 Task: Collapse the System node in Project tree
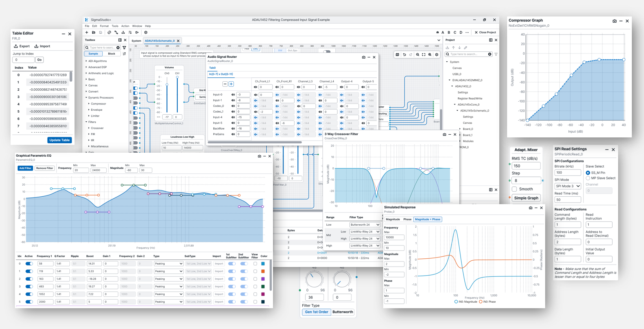click(x=447, y=62)
